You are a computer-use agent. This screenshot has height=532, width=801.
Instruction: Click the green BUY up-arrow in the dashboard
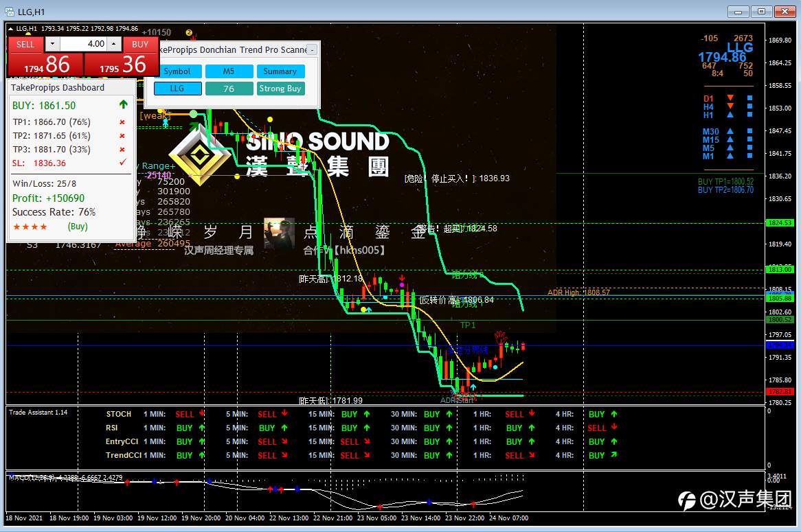click(x=123, y=104)
